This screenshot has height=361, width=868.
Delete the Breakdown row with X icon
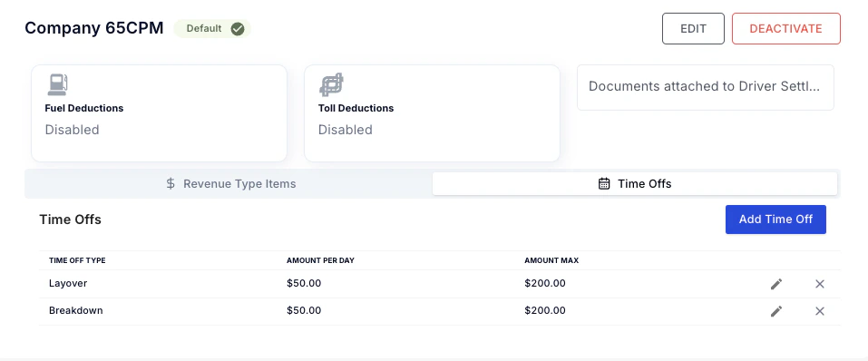pyautogui.click(x=820, y=311)
